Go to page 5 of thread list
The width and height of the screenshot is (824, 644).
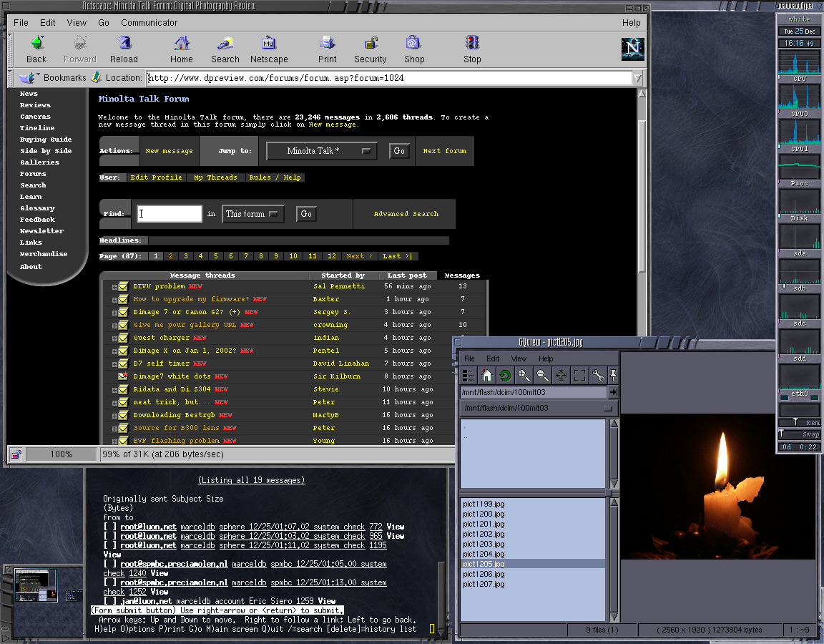(x=215, y=256)
